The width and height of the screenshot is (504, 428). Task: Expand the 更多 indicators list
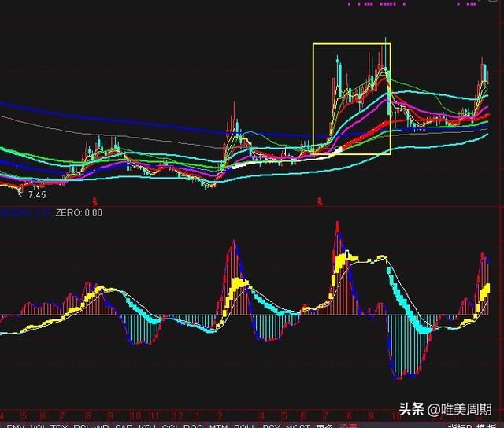point(324,426)
